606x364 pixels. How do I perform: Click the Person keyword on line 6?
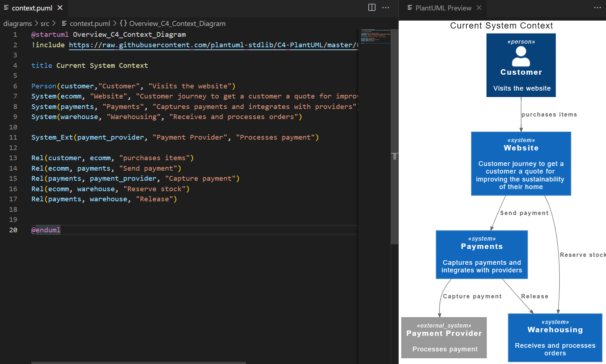tap(44, 86)
